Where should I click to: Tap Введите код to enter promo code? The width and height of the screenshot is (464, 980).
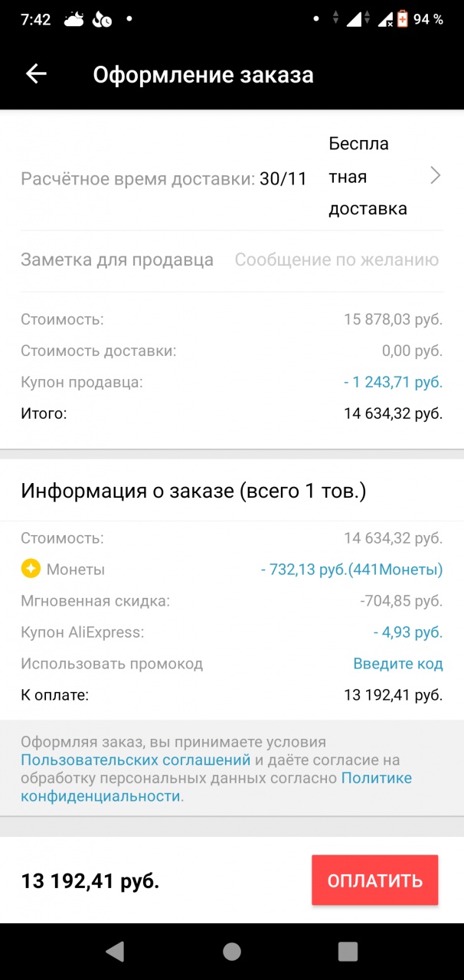pos(397,664)
